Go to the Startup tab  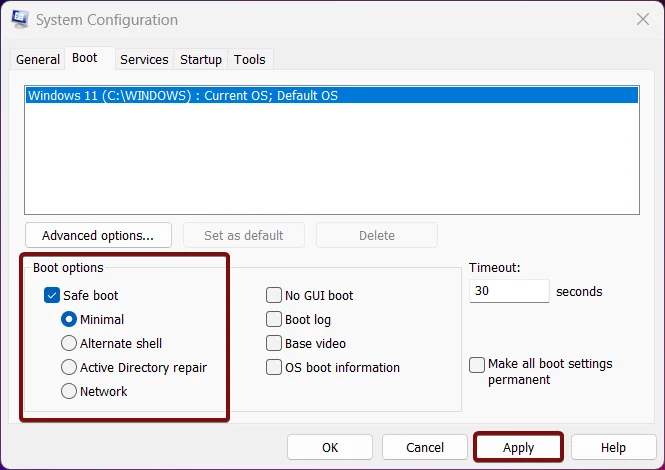pyautogui.click(x=201, y=59)
